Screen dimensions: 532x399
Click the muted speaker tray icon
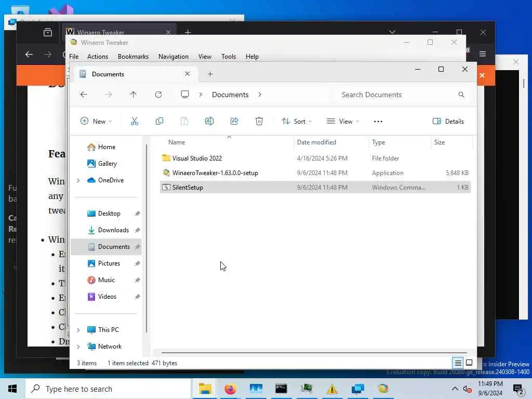pyautogui.click(x=467, y=389)
